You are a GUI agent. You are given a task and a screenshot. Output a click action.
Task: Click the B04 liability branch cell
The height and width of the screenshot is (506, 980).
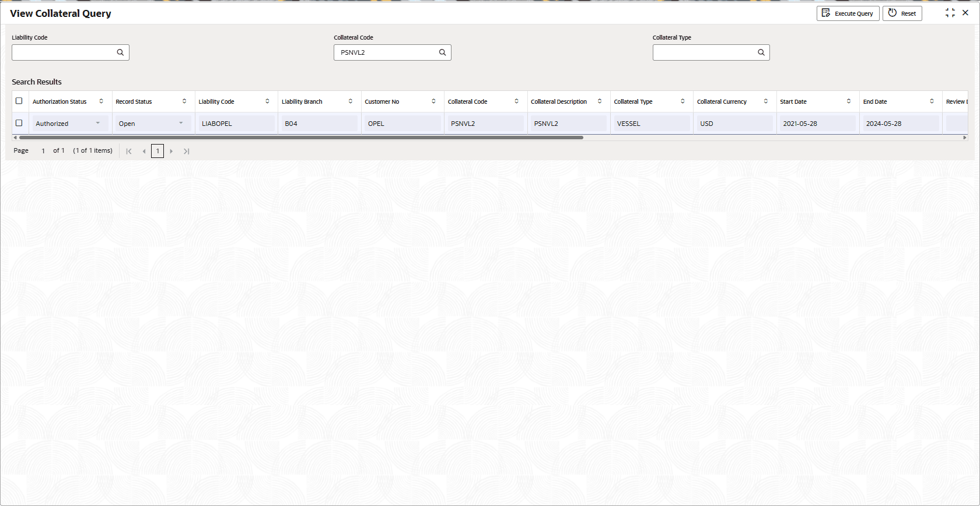(x=320, y=124)
